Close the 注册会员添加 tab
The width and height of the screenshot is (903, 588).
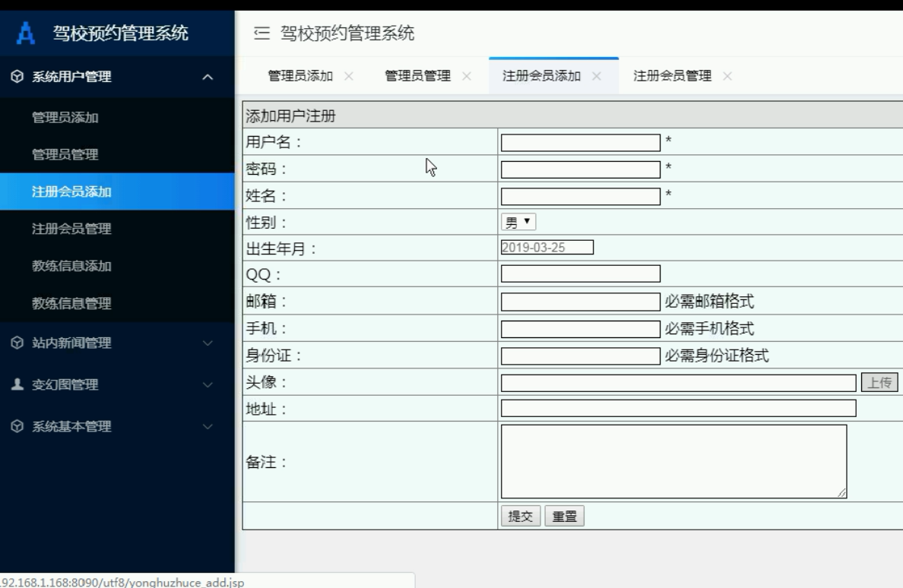(x=597, y=76)
